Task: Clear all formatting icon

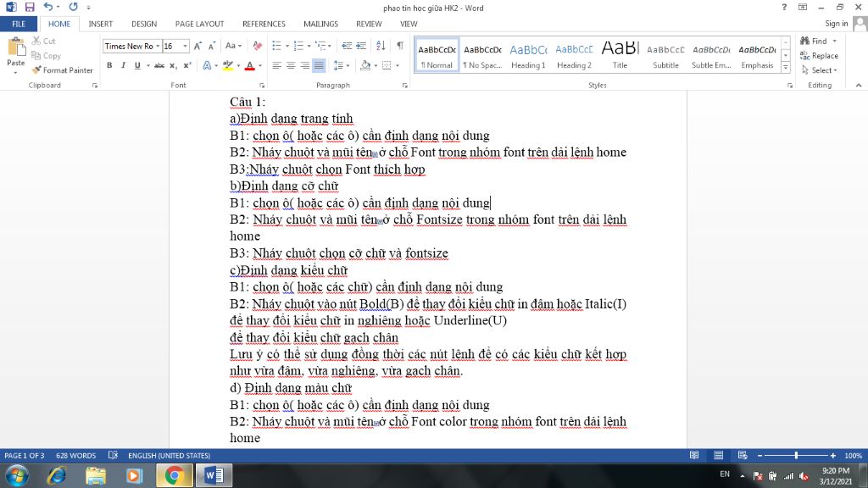Action: point(258,46)
